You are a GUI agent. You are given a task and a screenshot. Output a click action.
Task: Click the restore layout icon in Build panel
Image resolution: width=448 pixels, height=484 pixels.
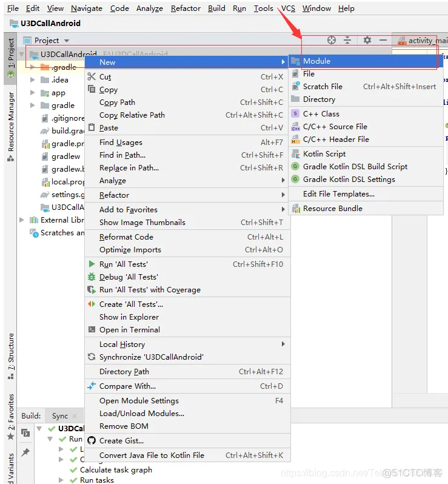pos(25,433)
